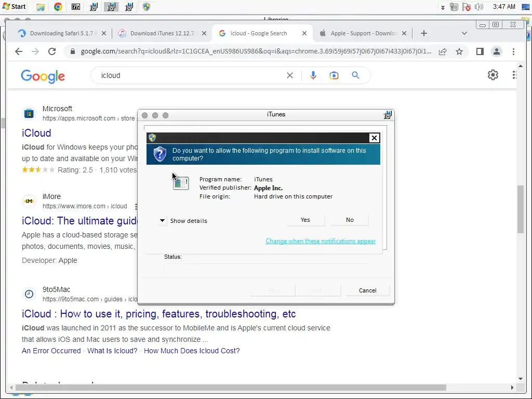Open iCloud: The ultimate guide result
Viewport: 532px width, 399px height.
coord(79,221)
